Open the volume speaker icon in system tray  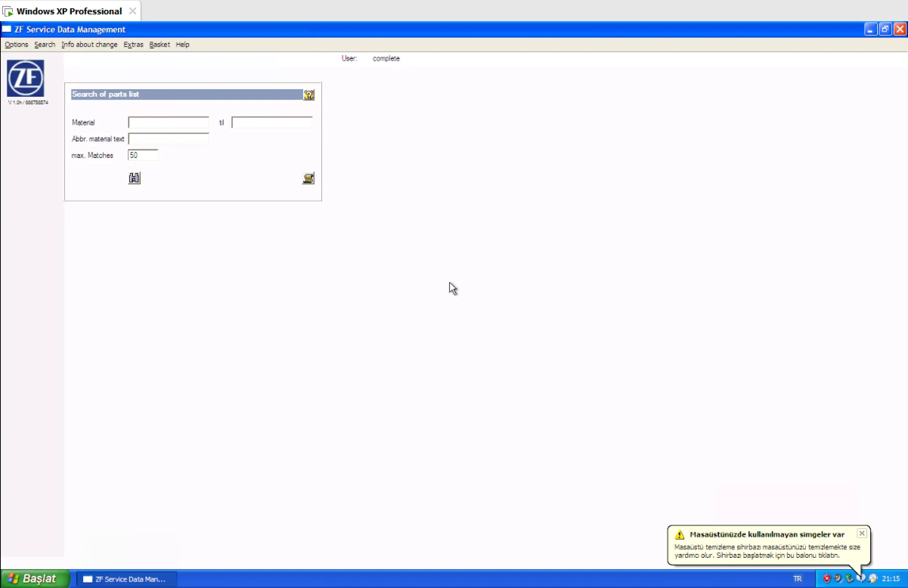click(838, 579)
